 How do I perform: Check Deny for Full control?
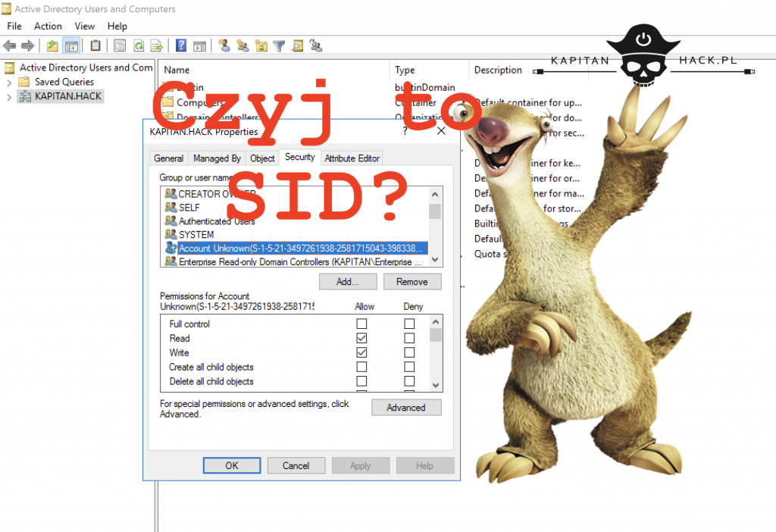click(x=409, y=324)
